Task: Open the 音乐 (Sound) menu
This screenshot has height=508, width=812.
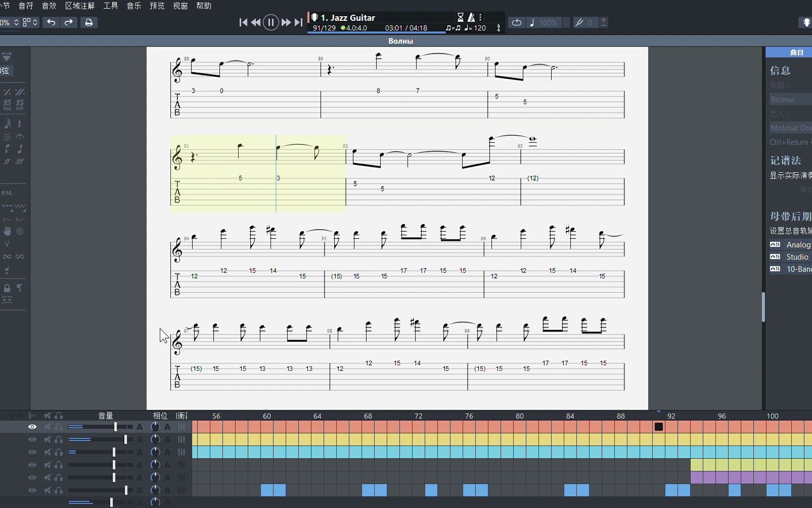Action: point(134,6)
